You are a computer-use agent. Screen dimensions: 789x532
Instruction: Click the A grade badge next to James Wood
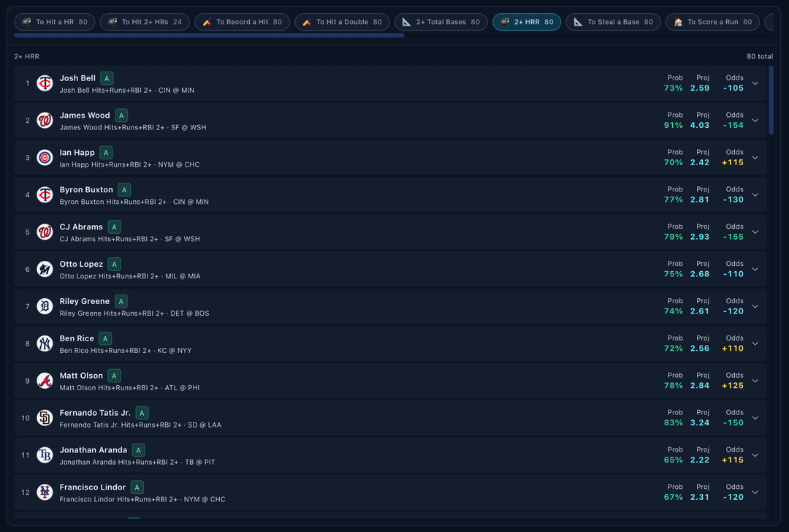tap(121, 115)
